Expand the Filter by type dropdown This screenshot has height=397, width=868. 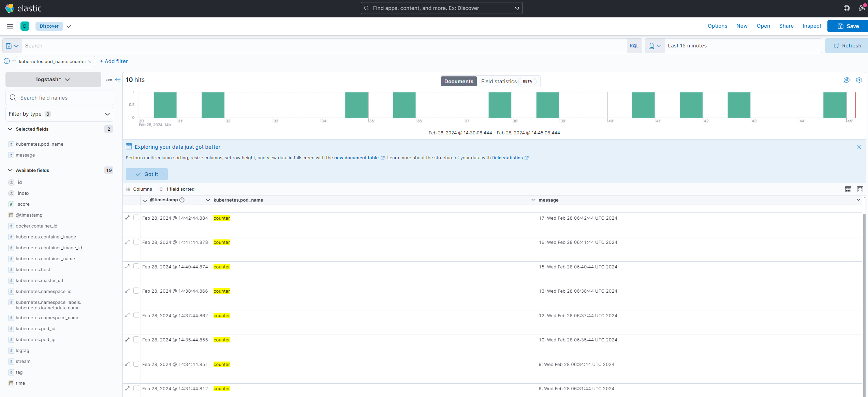[x=59, y=114]
